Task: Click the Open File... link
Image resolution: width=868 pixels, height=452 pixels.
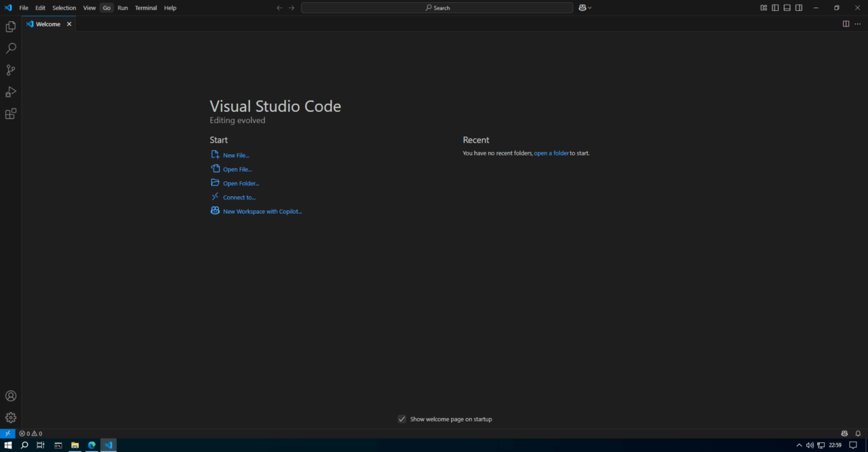Action: point(237,170)
